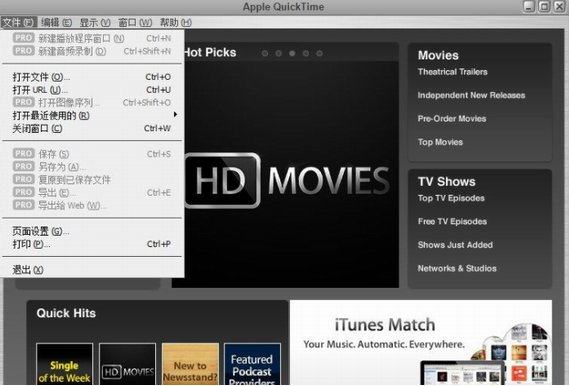
Task: Select 退出 (X) to quit
Action: 92,270
